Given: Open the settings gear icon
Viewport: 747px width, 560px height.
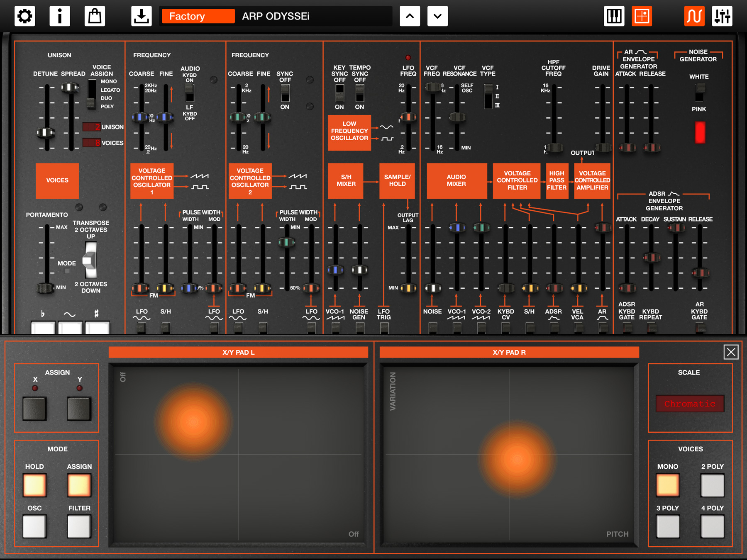Looking at the screenshot, I should pos(24,16).
